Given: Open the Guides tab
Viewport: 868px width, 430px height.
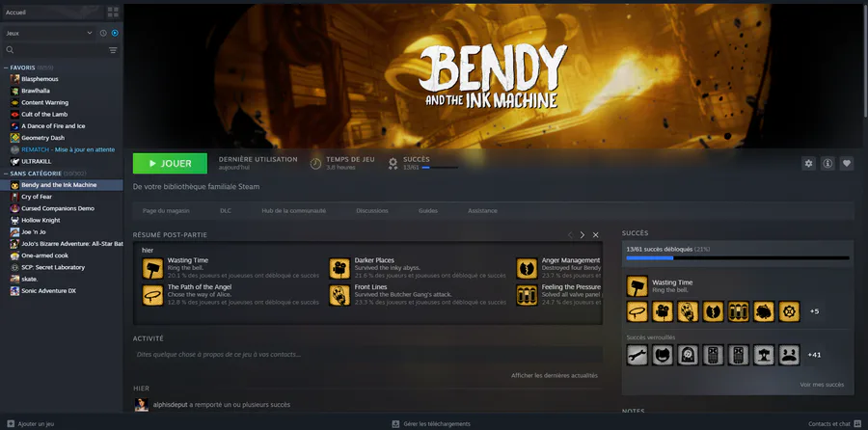Looking at the screenshot, I should [428, 211].
